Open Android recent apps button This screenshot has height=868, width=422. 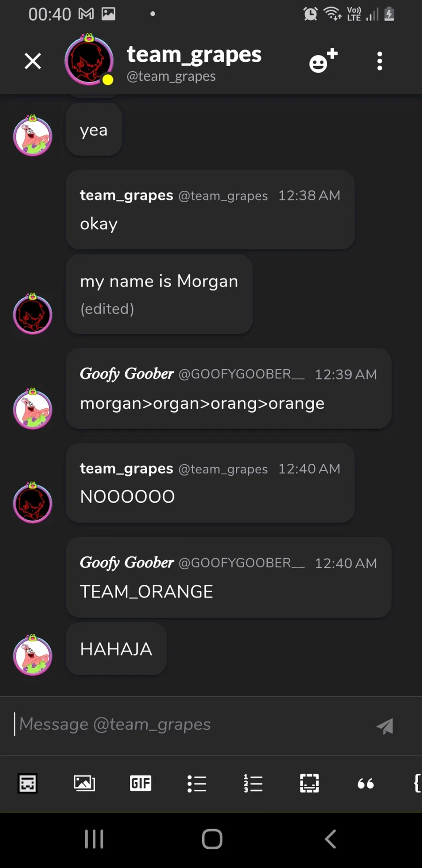pos(94,839)
